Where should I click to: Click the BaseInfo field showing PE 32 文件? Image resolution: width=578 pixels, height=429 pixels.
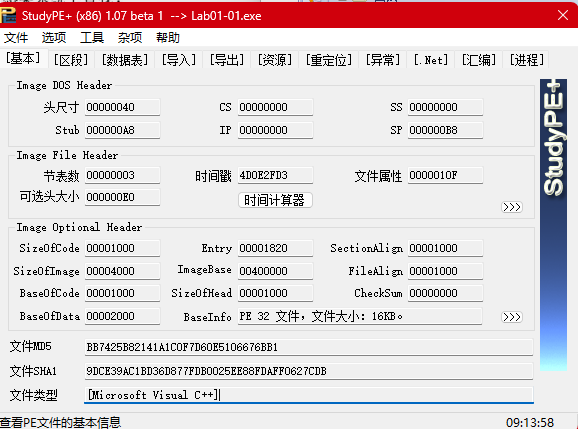pyautogui.click(x=360, y=316)
